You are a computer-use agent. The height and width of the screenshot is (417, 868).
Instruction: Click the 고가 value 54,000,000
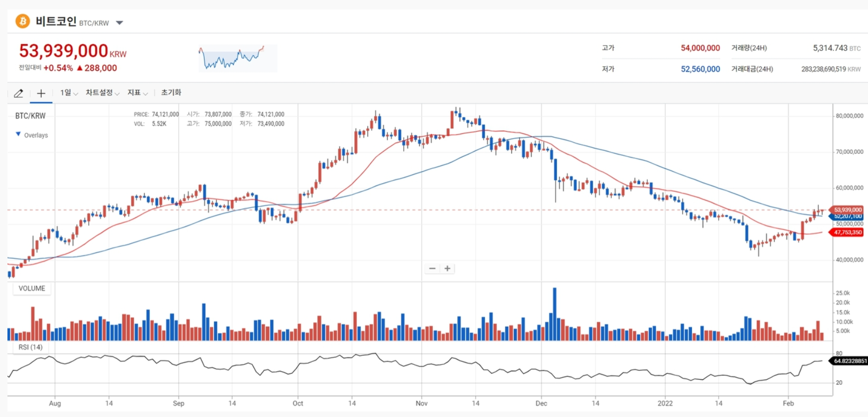point(700,48)
